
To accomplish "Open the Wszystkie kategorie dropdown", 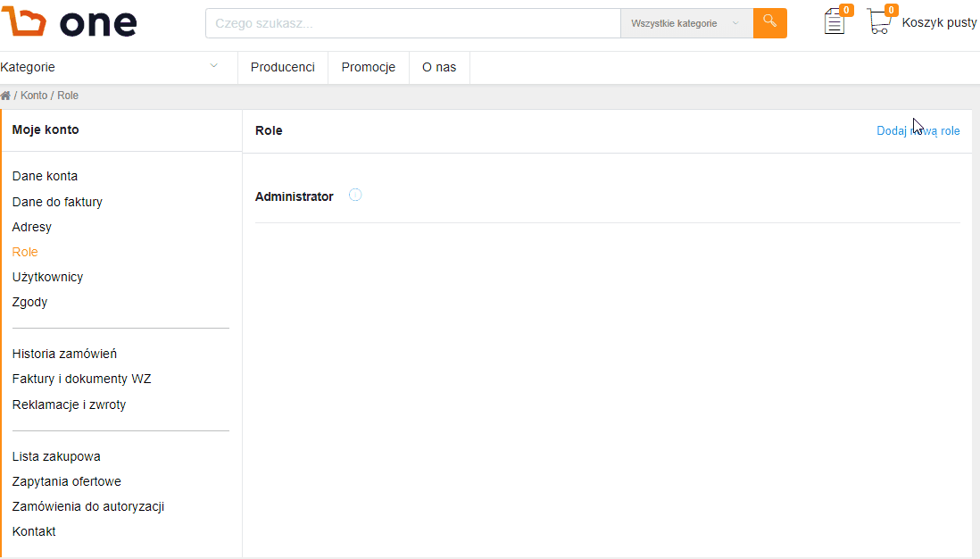I will pyautogui.click(x=685, y=23).
